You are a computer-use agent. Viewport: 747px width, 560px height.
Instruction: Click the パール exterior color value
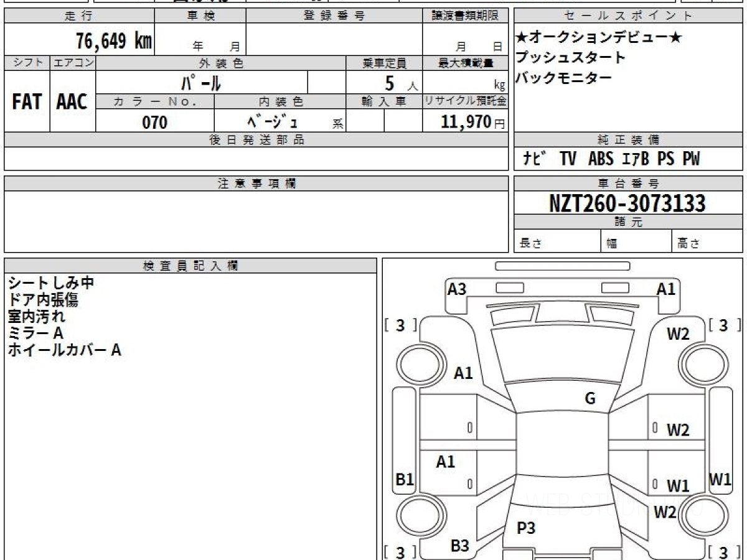[201, 82]
